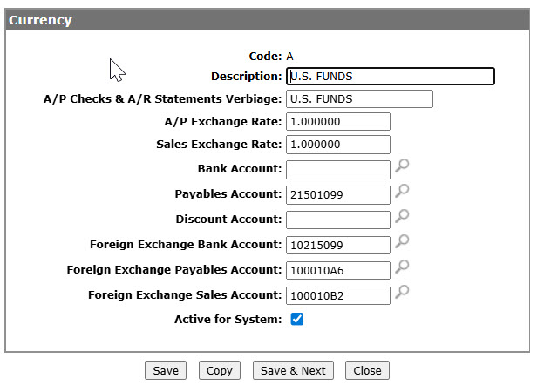Focus the Description text field
The image size is (544, 392).
click(x=391, y=77)
